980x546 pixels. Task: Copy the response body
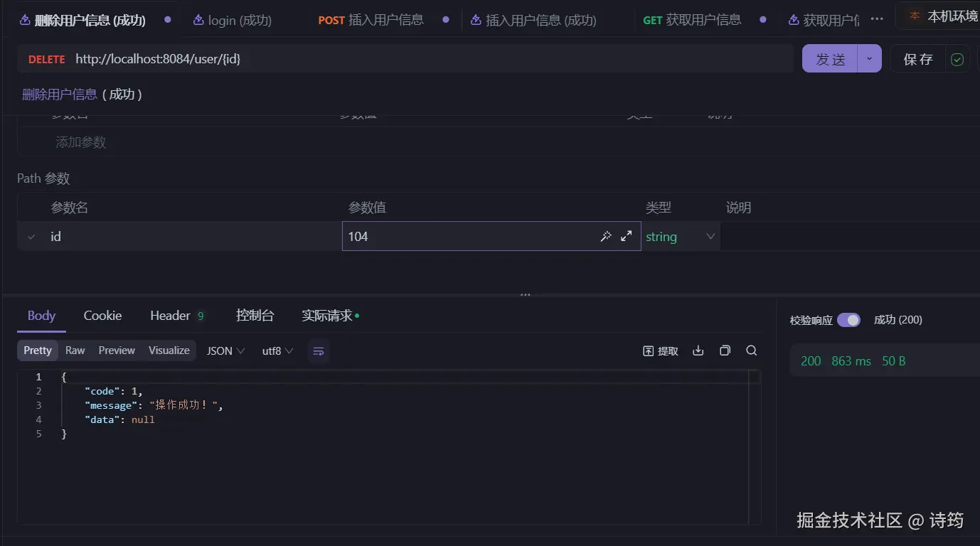[x=725, y=350]
